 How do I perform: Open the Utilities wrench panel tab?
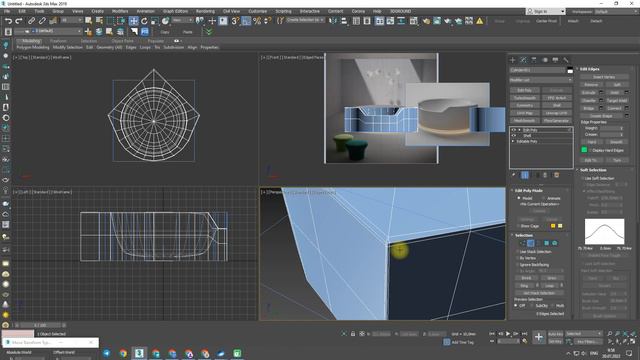(x=566, y=60)
